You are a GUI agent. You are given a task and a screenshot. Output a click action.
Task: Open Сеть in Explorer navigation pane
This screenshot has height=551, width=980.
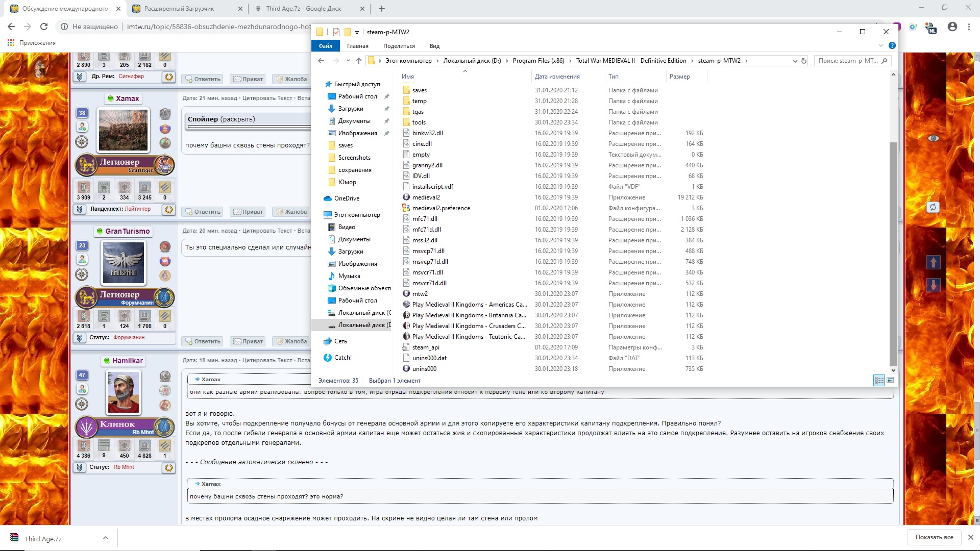pos(340,341)
